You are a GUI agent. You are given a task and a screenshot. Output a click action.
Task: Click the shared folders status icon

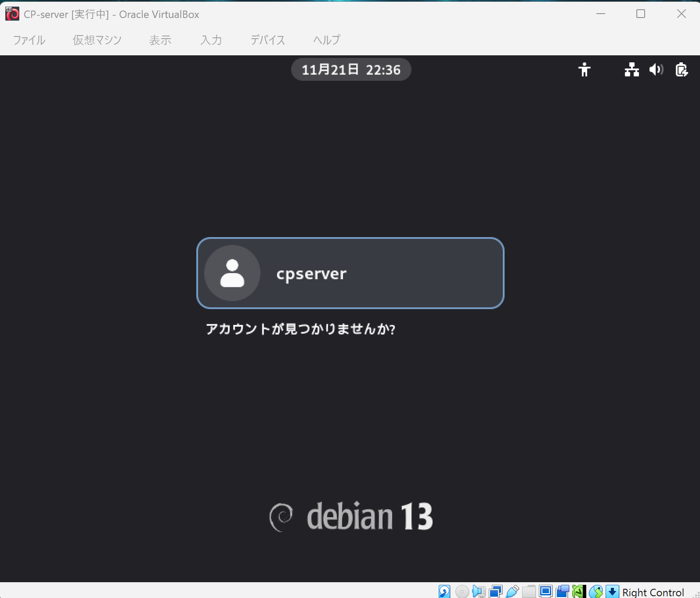(529, 591)
